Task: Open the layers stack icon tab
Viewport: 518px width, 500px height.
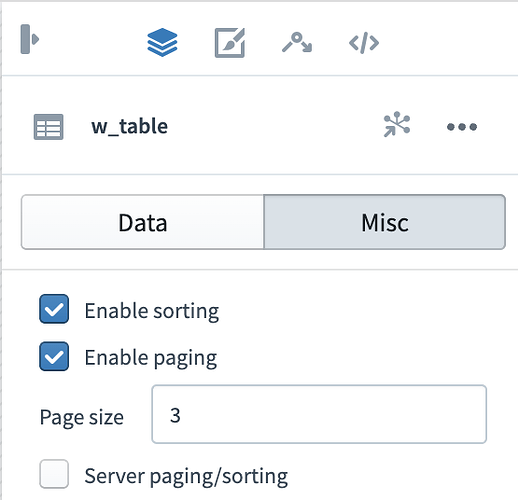Action: [162, 42]
